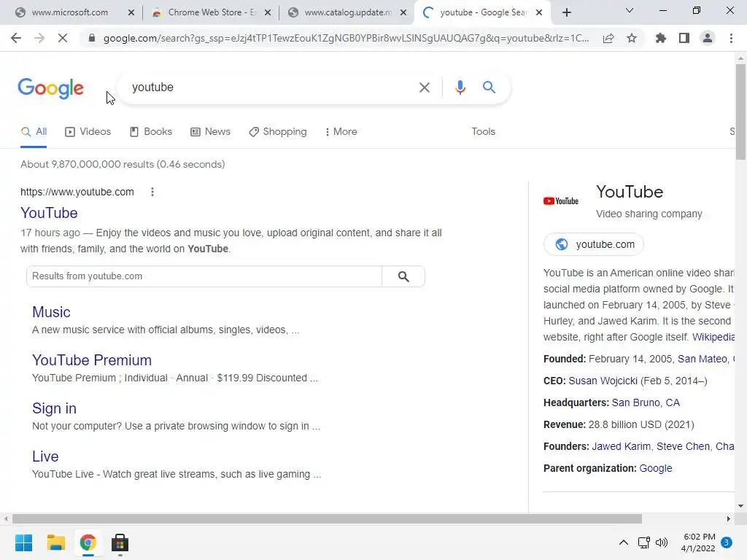
Task: Toggle the Chrome side panel icon
Action: pyautogui.click(x=684, y=38)
